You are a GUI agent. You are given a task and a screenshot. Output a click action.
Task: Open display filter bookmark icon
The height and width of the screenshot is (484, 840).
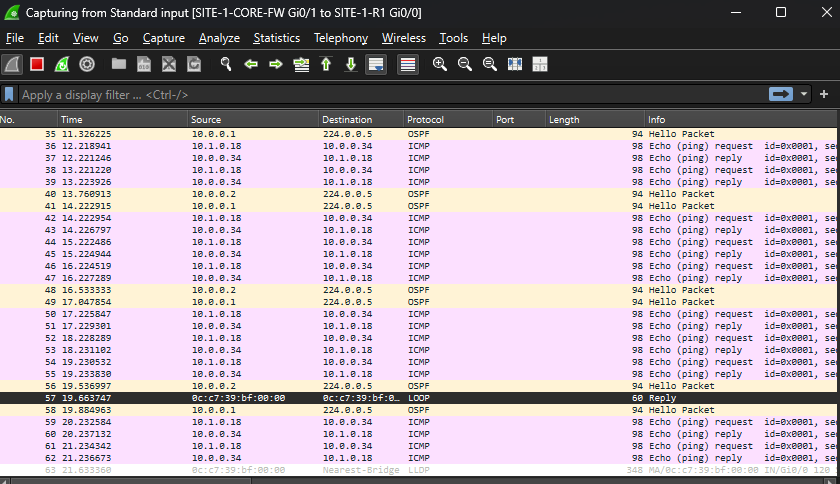point(9,95)
